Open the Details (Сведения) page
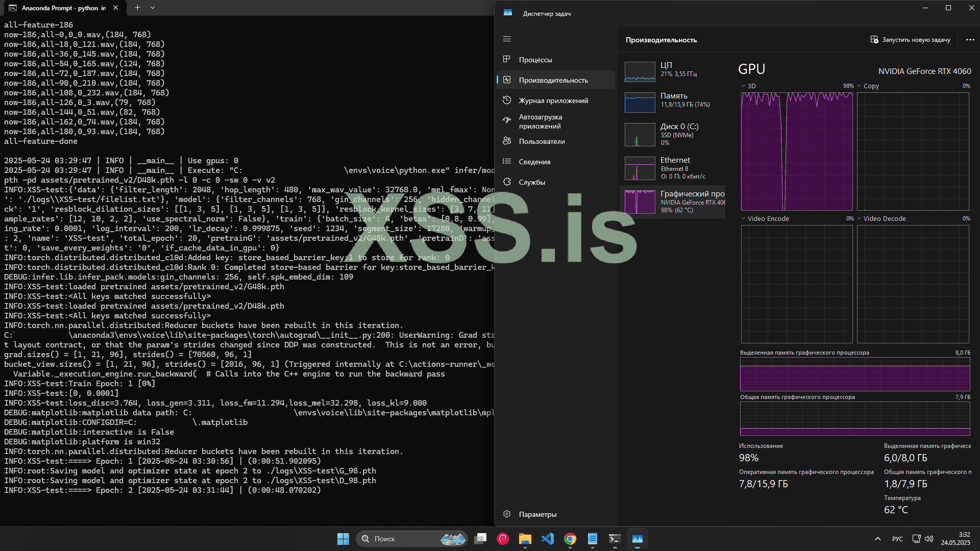The width and height of the screenshot is (980, 551). point(534,162)
